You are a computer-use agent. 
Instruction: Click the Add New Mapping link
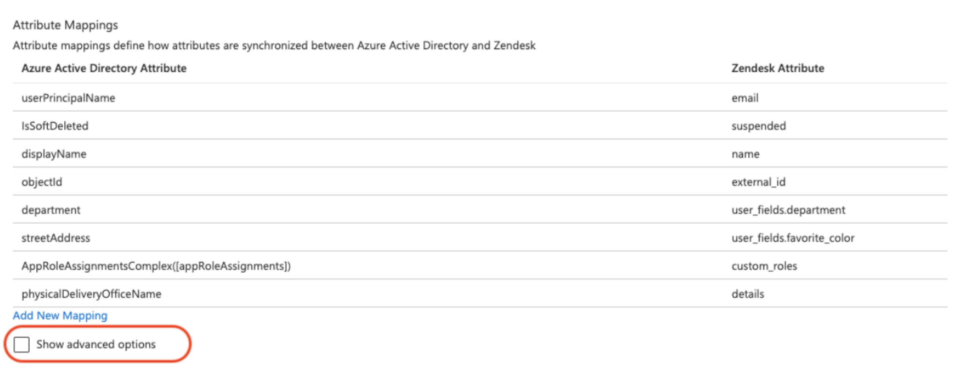[60, 315]
